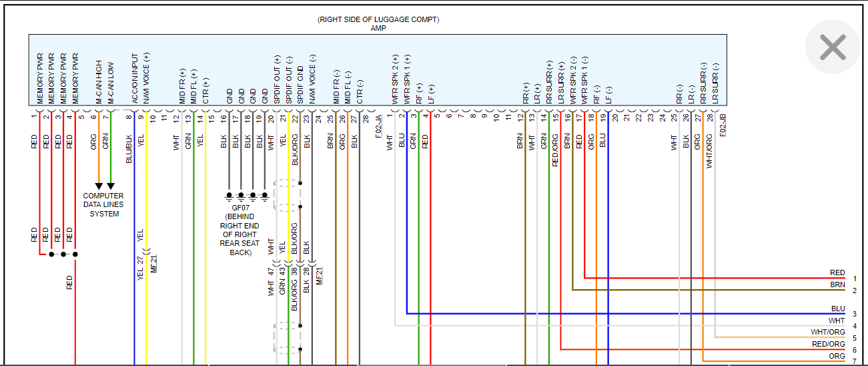Select the 'RR SURR (+)' pin label
Image resolution: width=868 pixels, height=366 pixels.
point(550,83)
